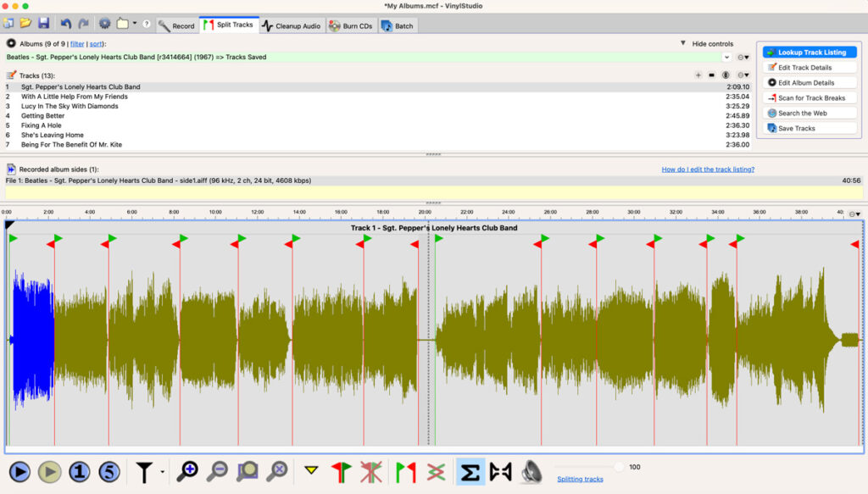Select track 3 Lucy In The Sky With Diamonds
The image size is (868, 494).
pyautogui.click(x=70, y=106)
